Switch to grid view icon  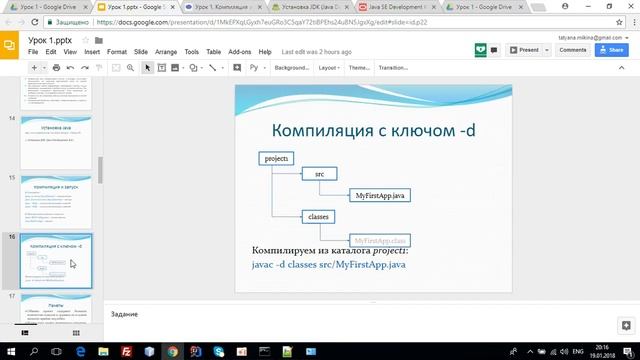76,333
